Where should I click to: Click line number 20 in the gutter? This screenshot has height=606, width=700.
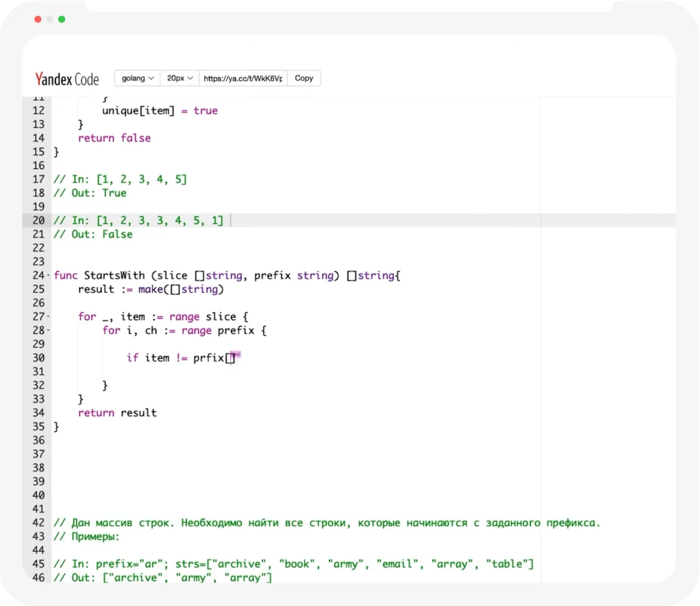pos(38,220)
